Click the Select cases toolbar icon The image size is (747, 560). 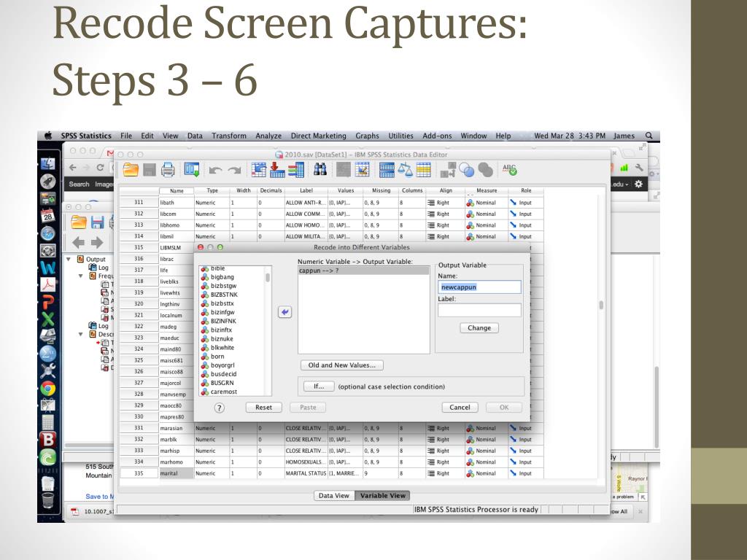pyautogui.click(x=423, y=169)
